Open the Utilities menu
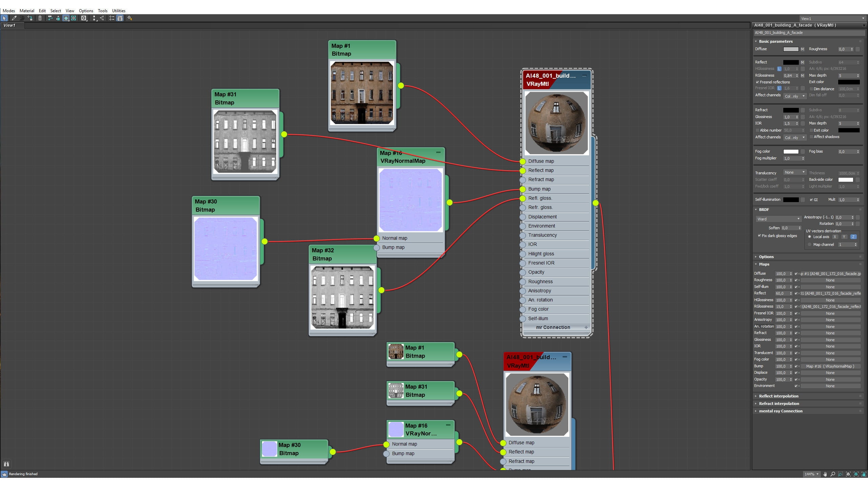The width and height of the screenshot is (868, 488). [119, 11]
